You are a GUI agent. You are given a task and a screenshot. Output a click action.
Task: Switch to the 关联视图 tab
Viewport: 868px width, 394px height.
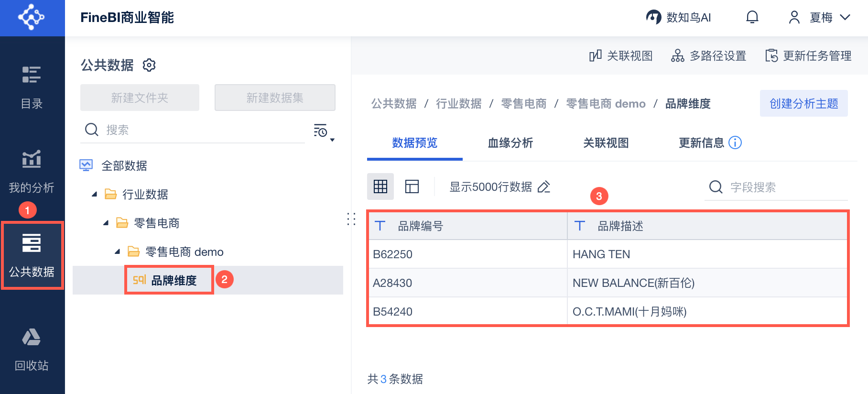tap(606, 143)
